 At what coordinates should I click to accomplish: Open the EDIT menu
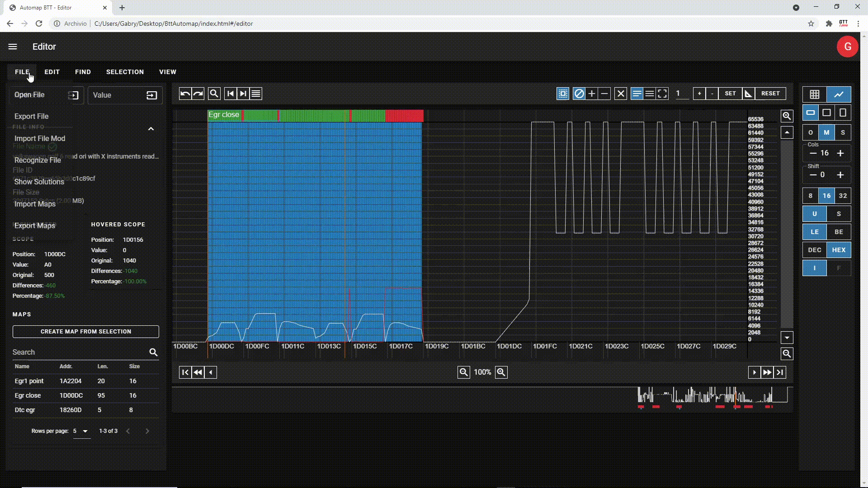(52, 72)
